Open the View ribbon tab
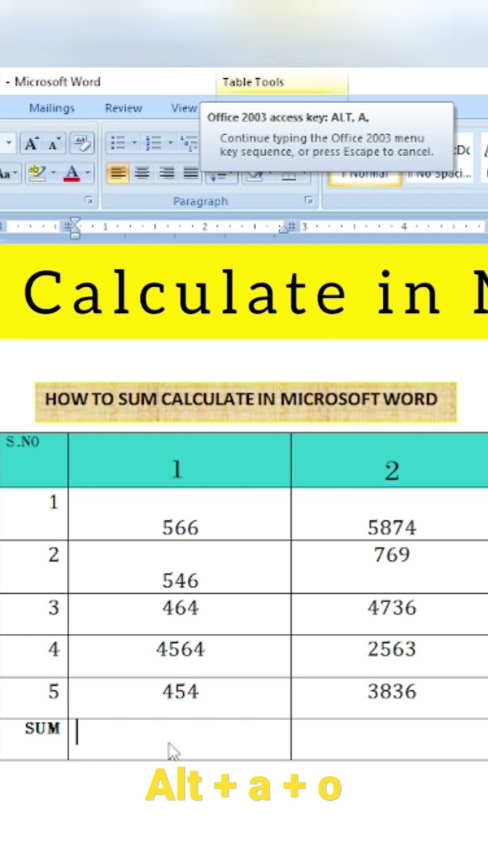The image size is (488, 868). (184, 108)
